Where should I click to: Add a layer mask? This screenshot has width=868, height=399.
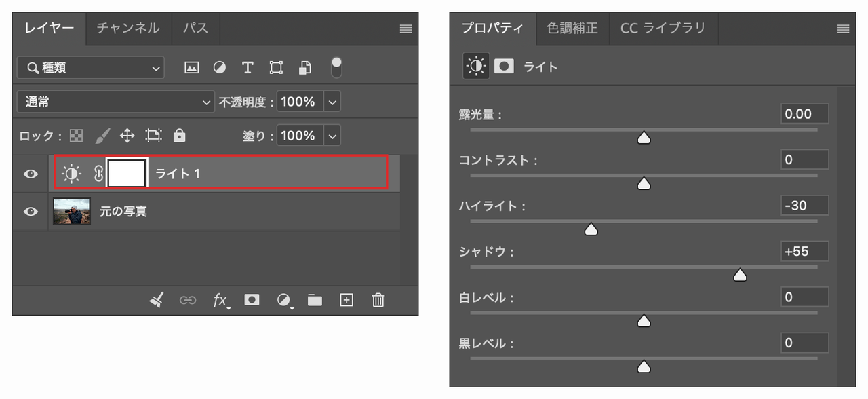252,299
